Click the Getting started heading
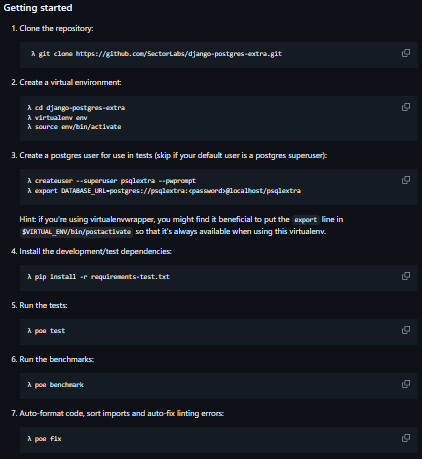This screenshot has width=422, height=459. pyautogui.click(x=38, y=8)
